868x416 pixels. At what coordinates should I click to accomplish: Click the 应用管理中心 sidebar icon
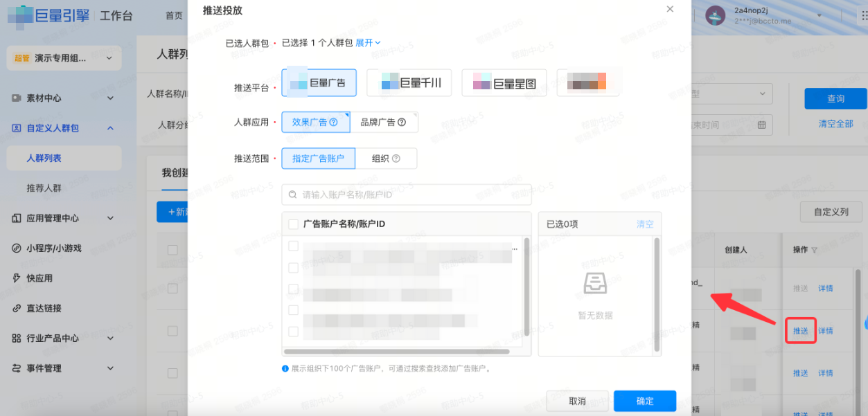(17, 218)
